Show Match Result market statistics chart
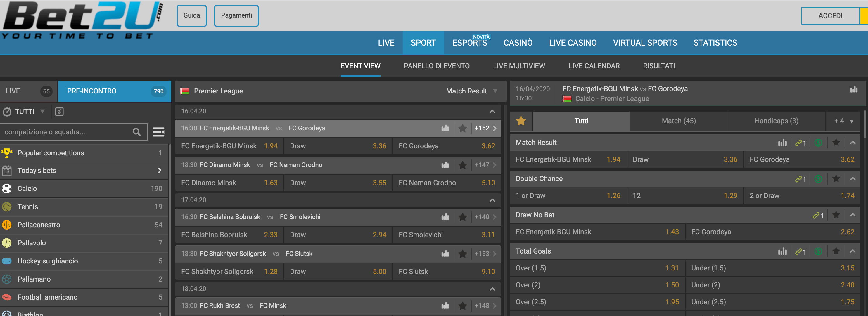 782,143
